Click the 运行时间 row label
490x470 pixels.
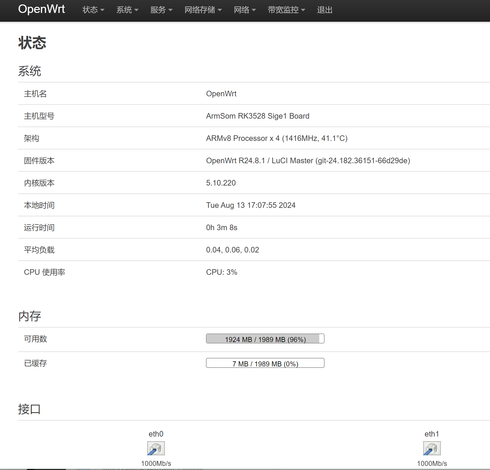(39, 228)
